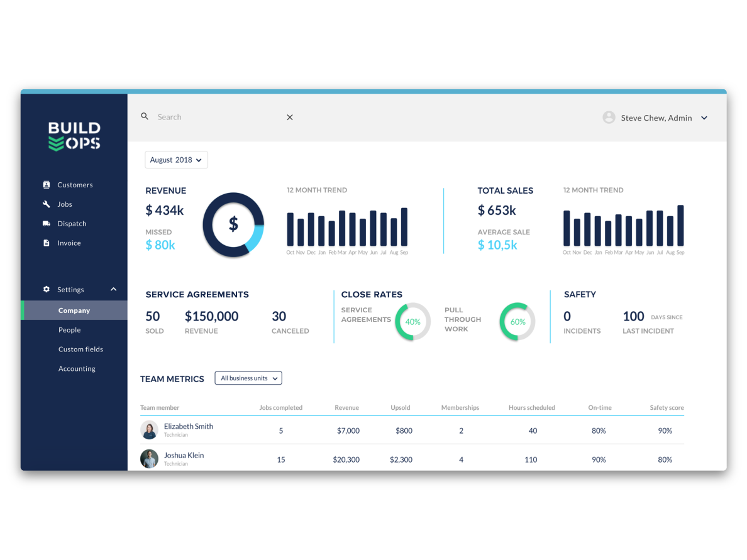Image resolution: width=747 pixels, height=560 pixels.
Task: Click the Settings gear icon
Action: pyautogui.click(x=46, y=290)
